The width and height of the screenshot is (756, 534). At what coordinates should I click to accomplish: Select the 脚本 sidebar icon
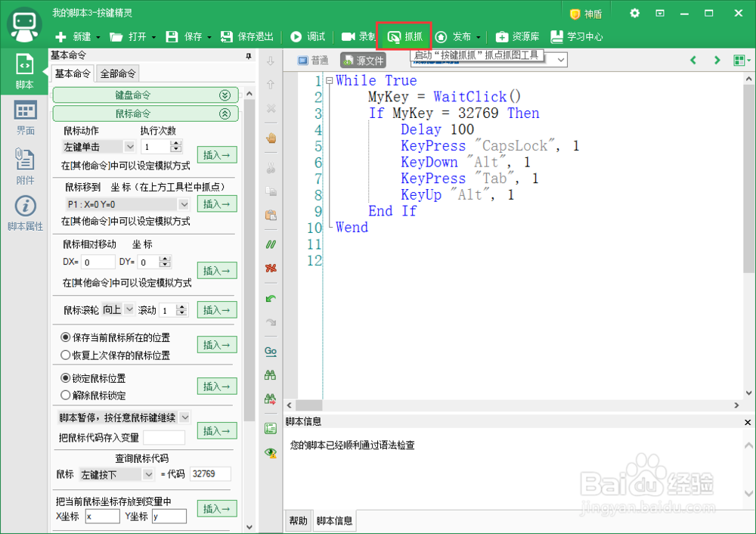[25, 70]
